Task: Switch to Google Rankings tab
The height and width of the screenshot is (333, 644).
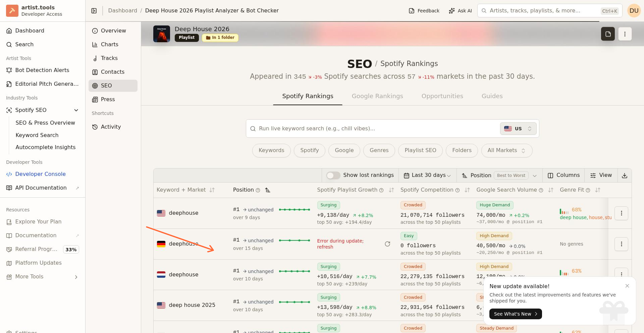Action: 377,96
